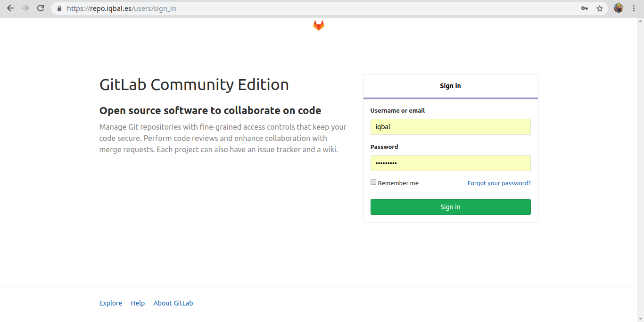
Task: Select the Sign in tab header
Action: (x=450, y=86)
